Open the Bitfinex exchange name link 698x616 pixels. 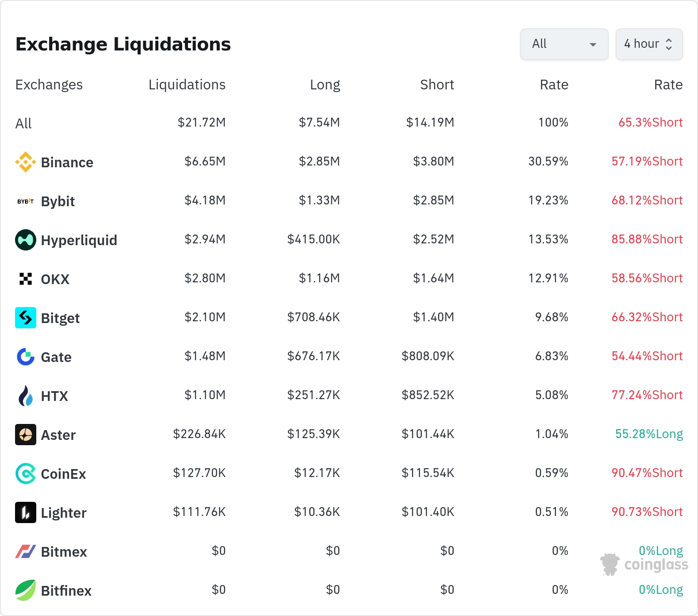coord(66,591)
